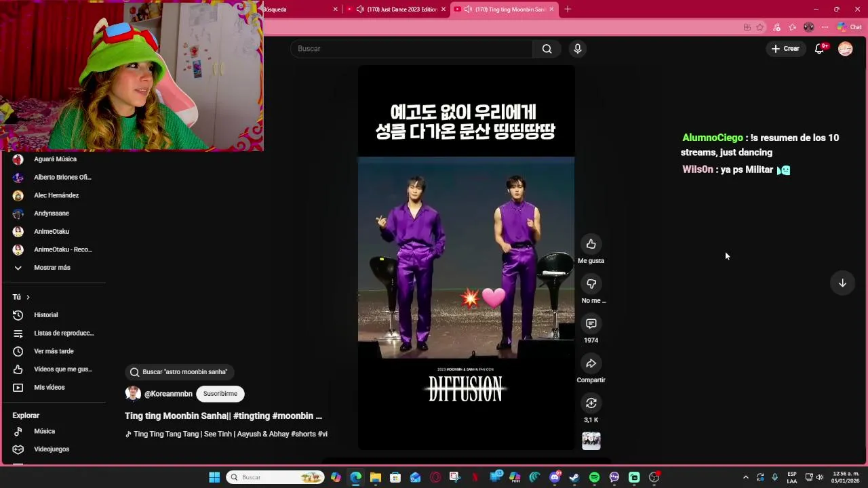Click the Crear button

click(785, 49)
